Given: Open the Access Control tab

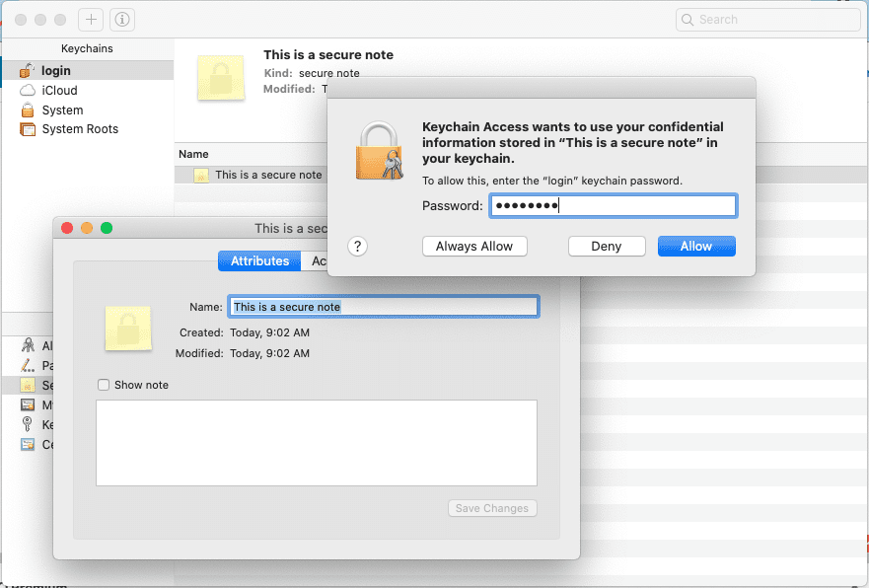Looking at the screenshot, I should point(318,261).
